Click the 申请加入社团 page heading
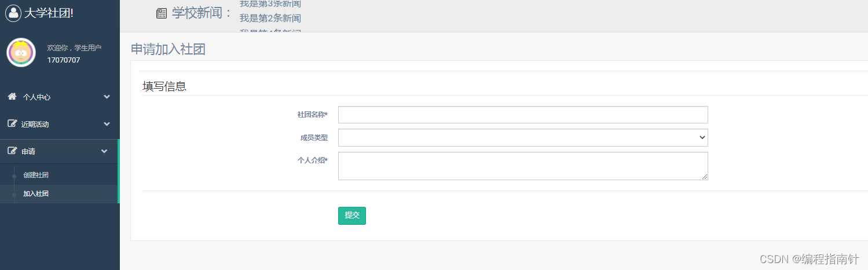 (169, 49)
